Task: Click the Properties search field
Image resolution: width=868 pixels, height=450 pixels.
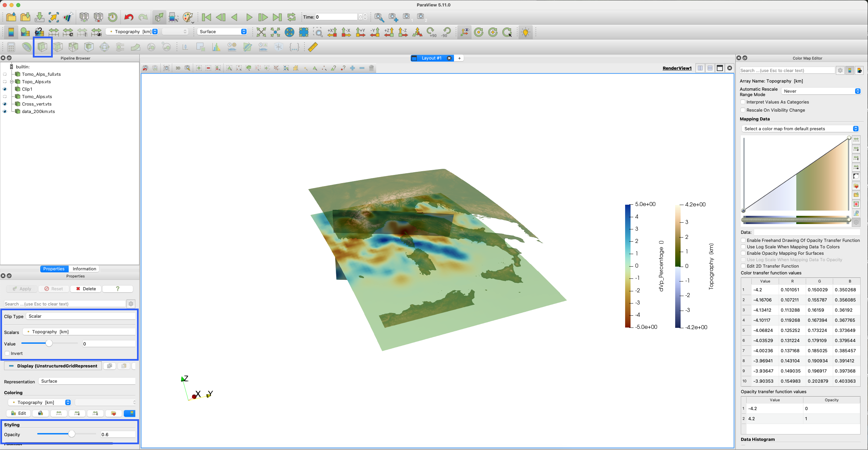Action: pyautogui.click(x=65, y=304)
